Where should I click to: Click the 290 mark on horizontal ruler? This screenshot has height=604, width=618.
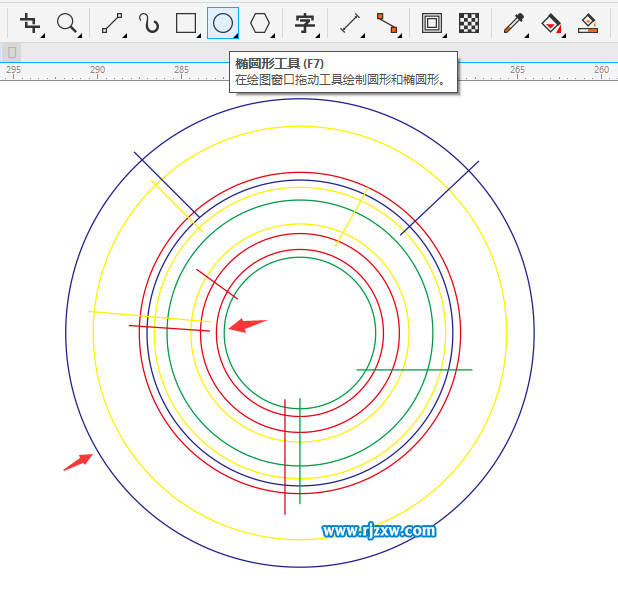(x=97, y=70)
